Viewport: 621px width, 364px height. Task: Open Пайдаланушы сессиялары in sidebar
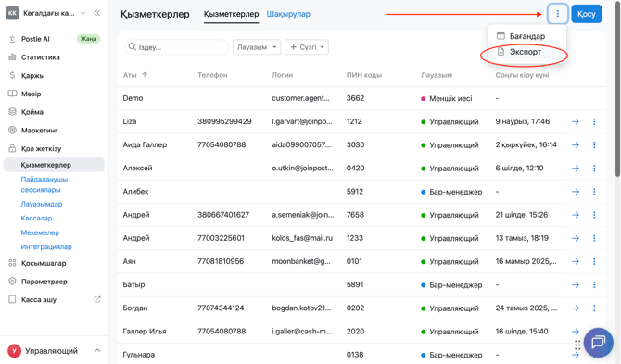44,184
